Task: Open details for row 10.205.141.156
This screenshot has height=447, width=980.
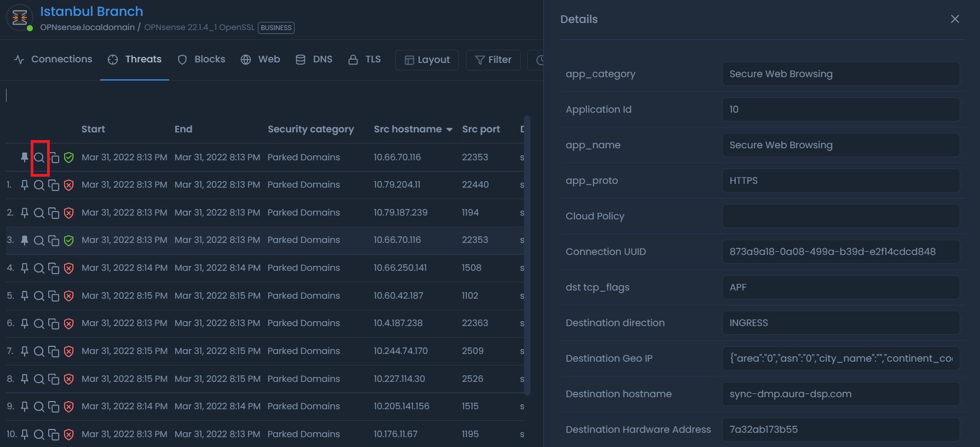Action: click(x=39, y=407)
